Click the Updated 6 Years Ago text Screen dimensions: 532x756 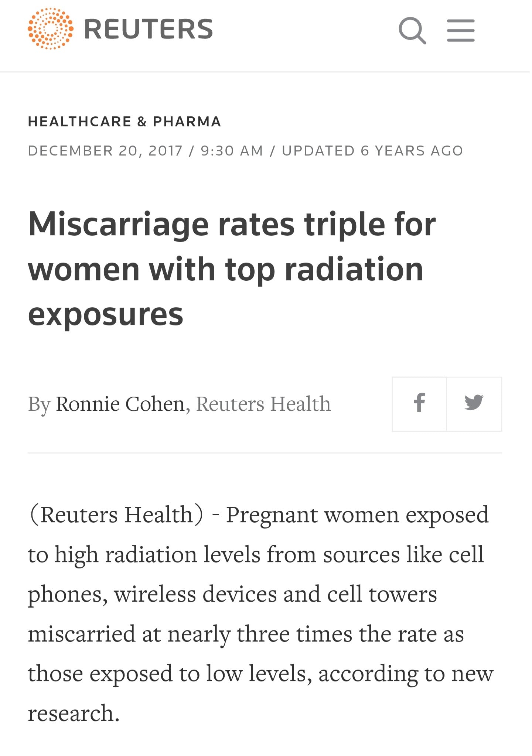[x=372, y=151]
